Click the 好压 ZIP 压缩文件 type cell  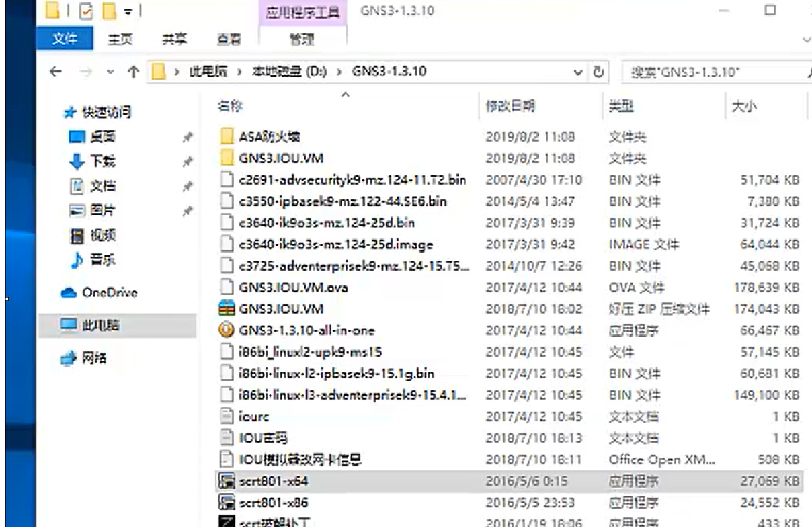(659, 309)
